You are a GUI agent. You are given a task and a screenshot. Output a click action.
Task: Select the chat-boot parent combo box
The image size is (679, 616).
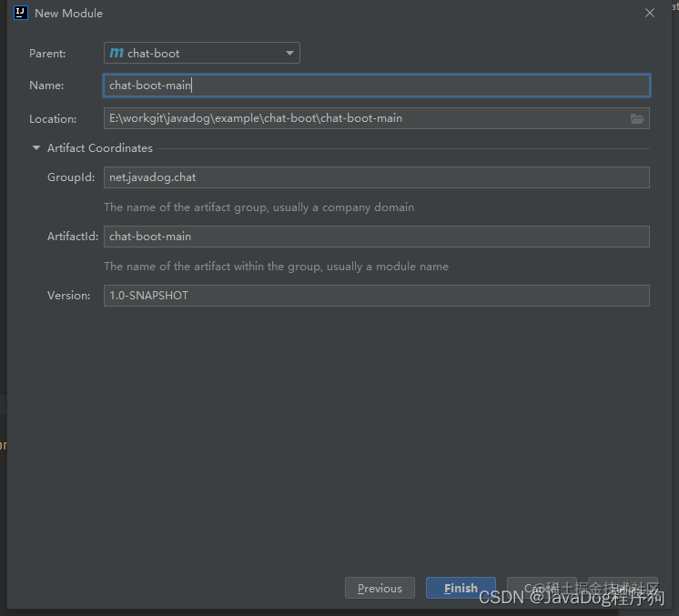coord(202,53)
